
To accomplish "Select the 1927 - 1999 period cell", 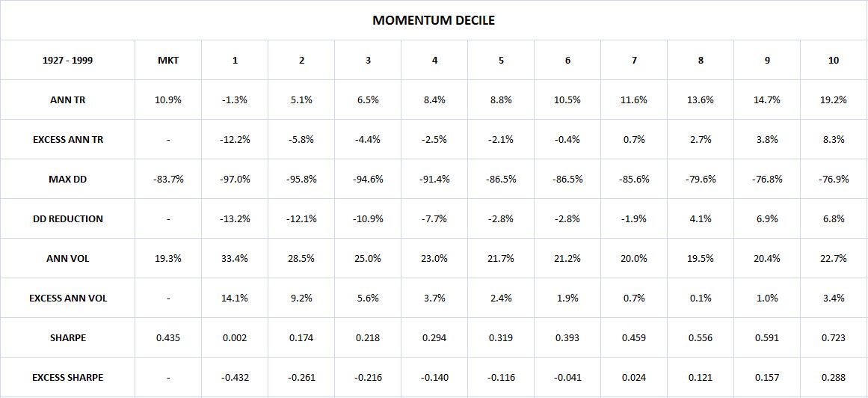I will click(x=68, y=61).
